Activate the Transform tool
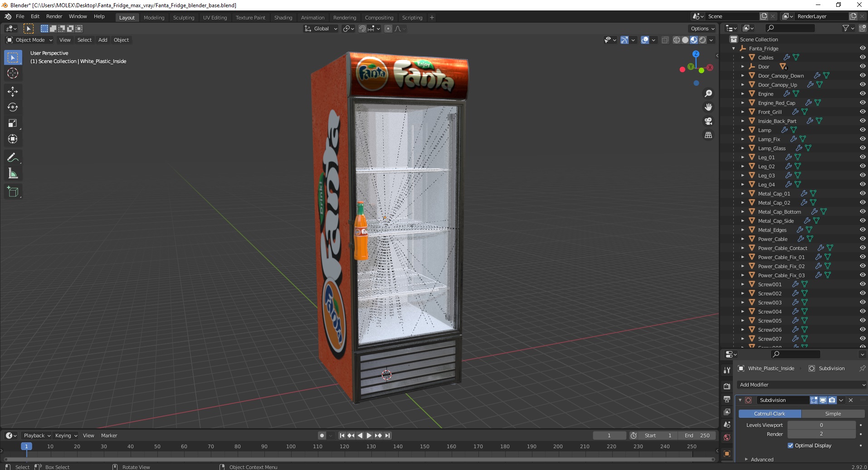Image resolution: width=868 pixels, height=470 pixels. (x=13, y=139)
